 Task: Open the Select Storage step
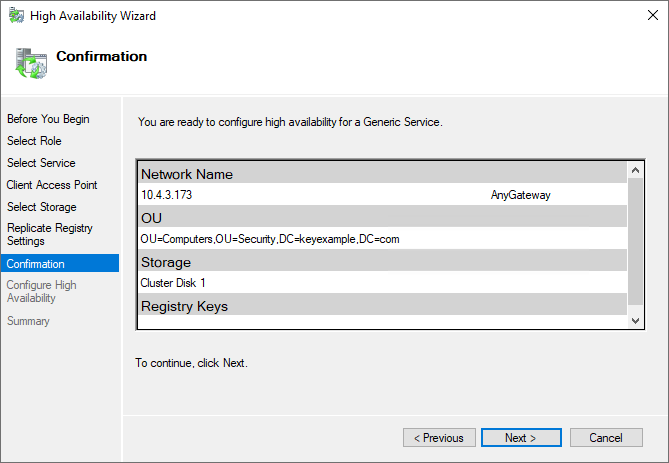click(x=42, y=207)
